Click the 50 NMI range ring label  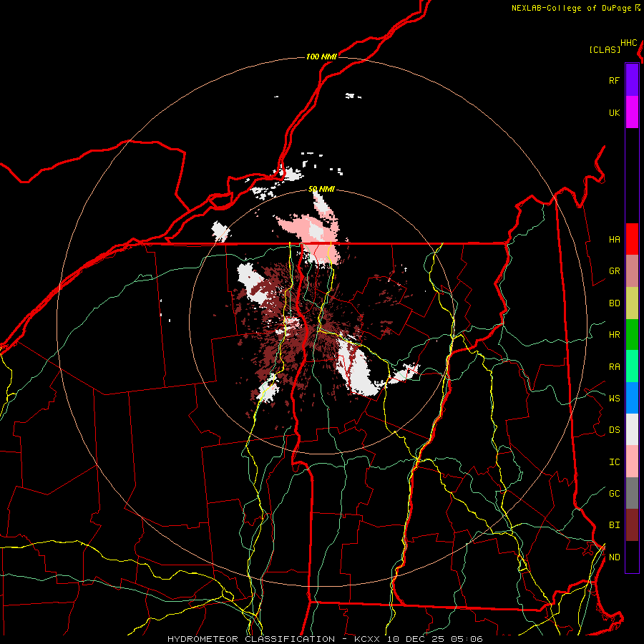(321, 190)
